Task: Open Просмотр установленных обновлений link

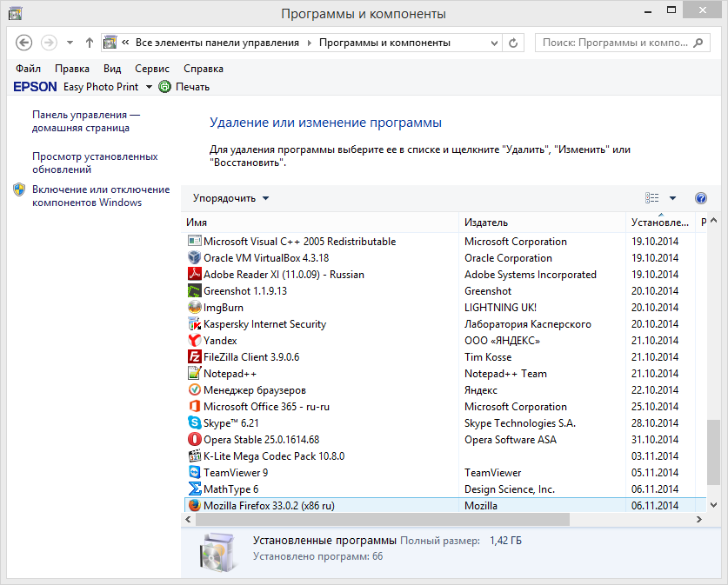Action: pos(95,163)
